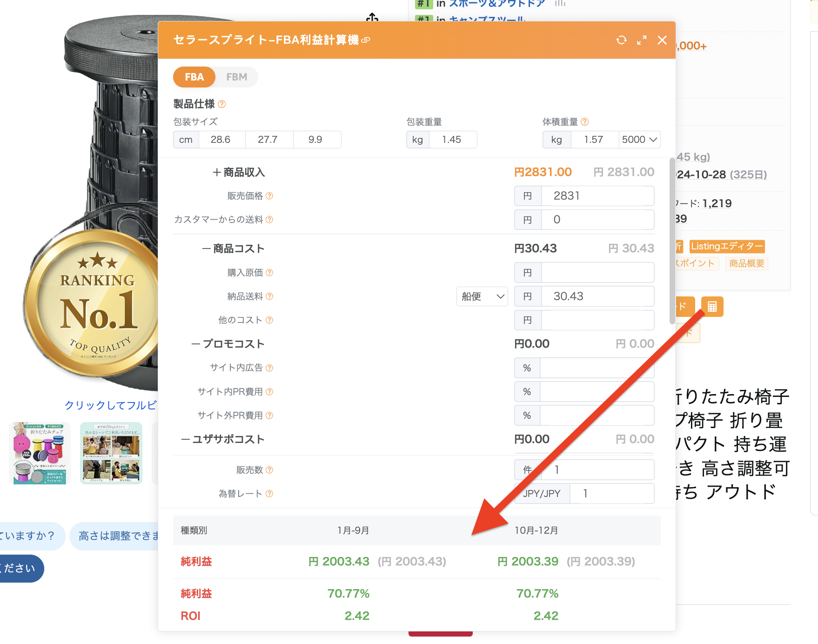The image size is (818, 644).
Task: Open the 商品概要 tag
Action: [746, 263]
